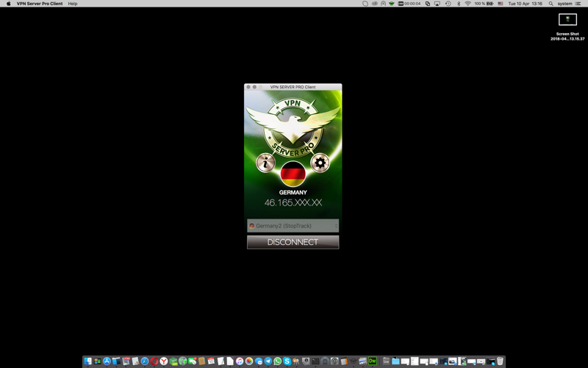Click the Time Machine menu bar icon
The width and height of the screenshot is (588, 368).
point(448,4)
